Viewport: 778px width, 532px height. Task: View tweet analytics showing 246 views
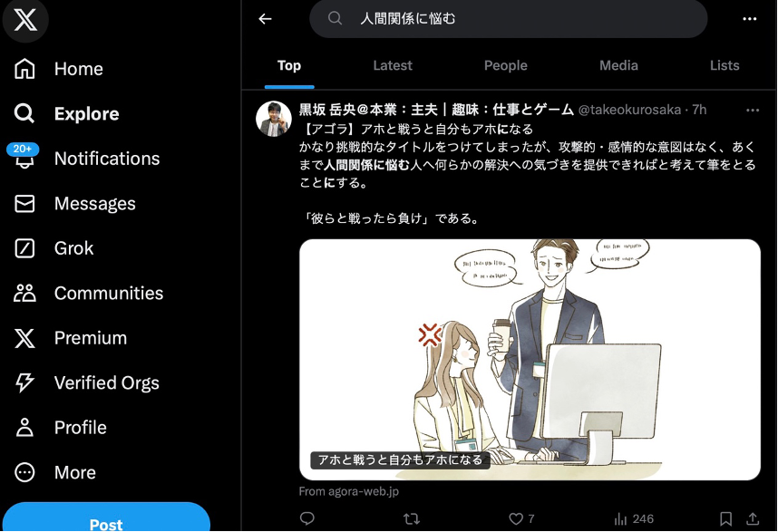(634, 518)
